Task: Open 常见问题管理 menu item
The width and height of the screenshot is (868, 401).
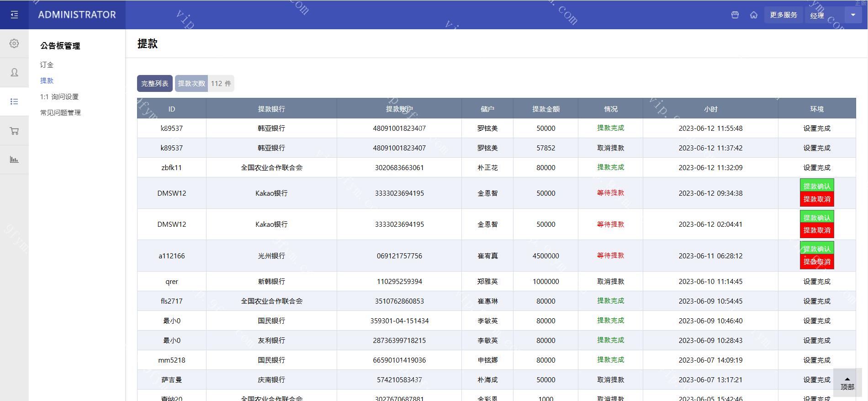Action: tap(60, 112)
